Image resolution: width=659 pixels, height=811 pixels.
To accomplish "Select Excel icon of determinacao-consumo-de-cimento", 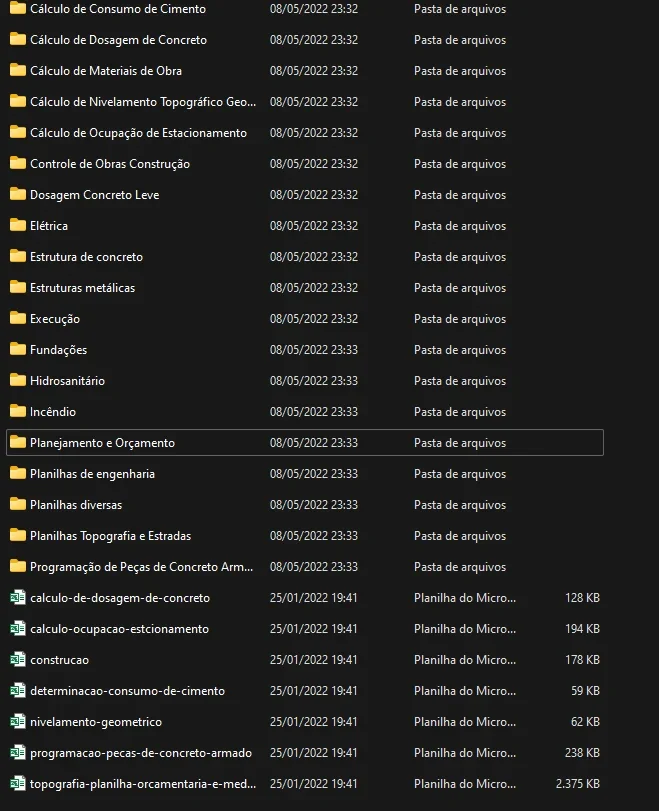I will pos(18,690).
